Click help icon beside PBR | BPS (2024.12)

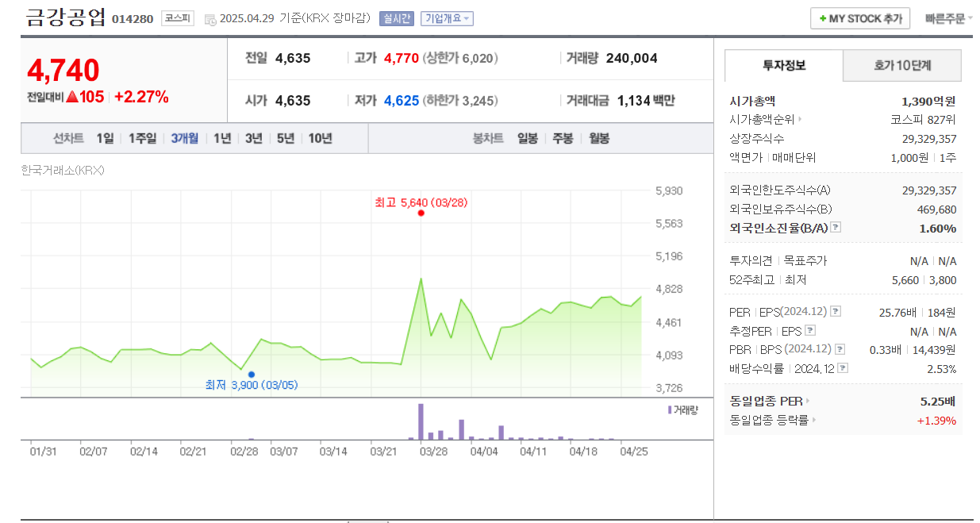[x=840, y=349]
